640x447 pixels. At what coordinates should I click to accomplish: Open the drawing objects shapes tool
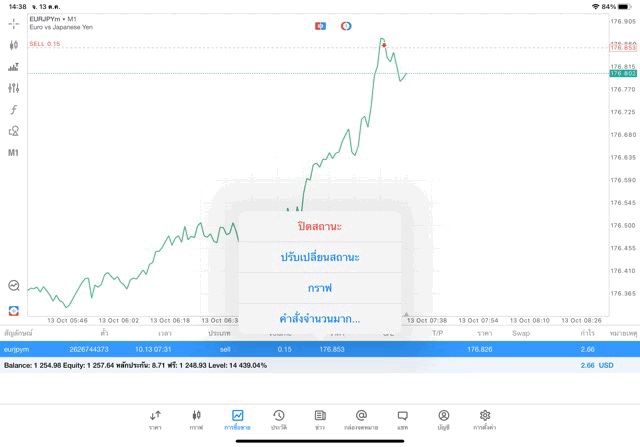(x=14, y=131)
